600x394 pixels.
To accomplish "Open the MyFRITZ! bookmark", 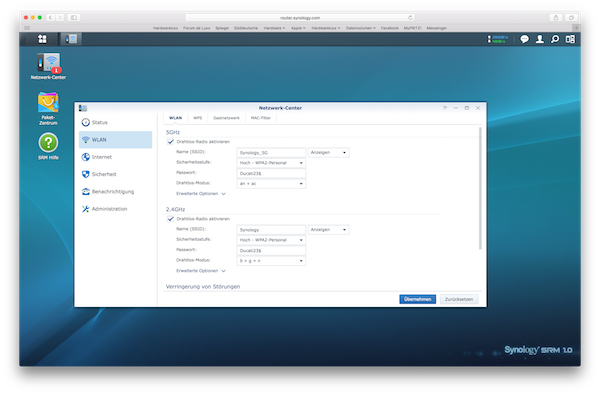I will pos(412,28).
